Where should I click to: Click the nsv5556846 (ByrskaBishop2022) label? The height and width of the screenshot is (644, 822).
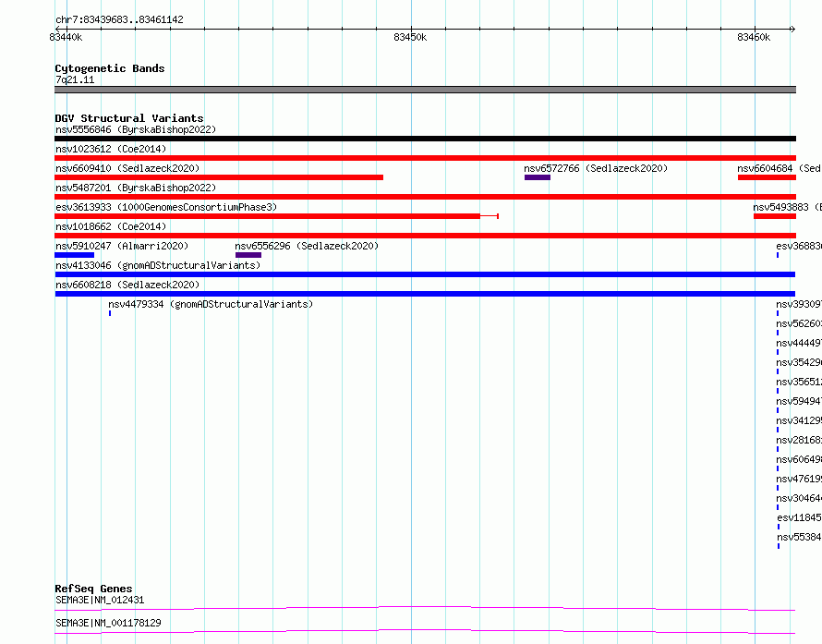point(136,129)
